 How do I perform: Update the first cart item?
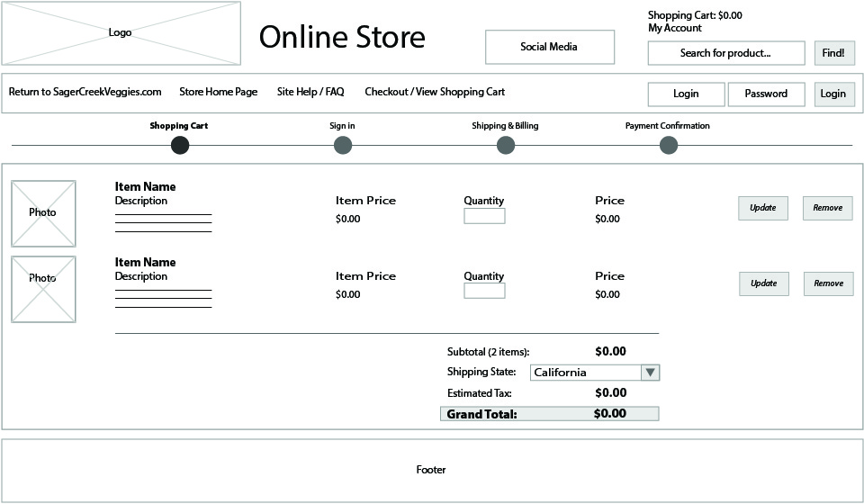coord(763,208)
